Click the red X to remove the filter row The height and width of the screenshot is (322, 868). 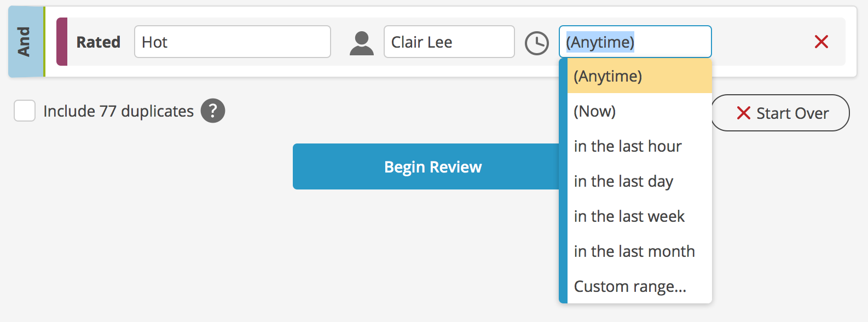coord(821,42)
